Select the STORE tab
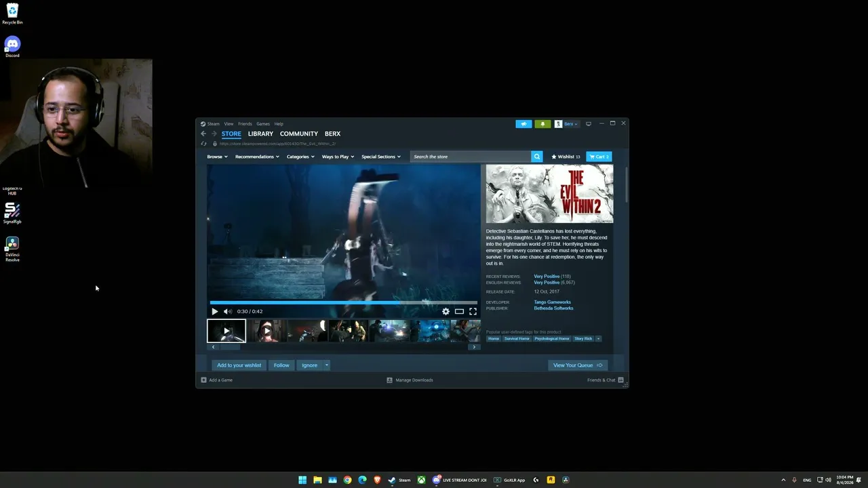Image resolution: width=868 pixels, height=488 pixels. pos(231,134)
